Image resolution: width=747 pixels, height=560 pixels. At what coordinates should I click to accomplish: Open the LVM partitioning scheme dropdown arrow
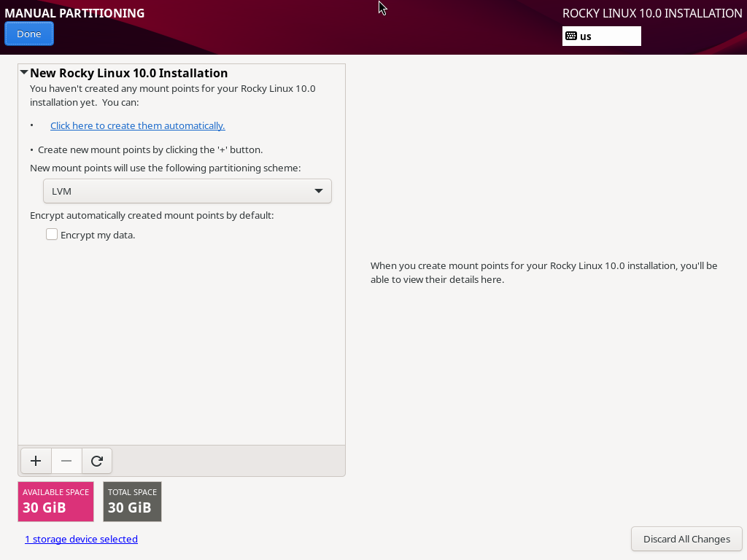319,191
